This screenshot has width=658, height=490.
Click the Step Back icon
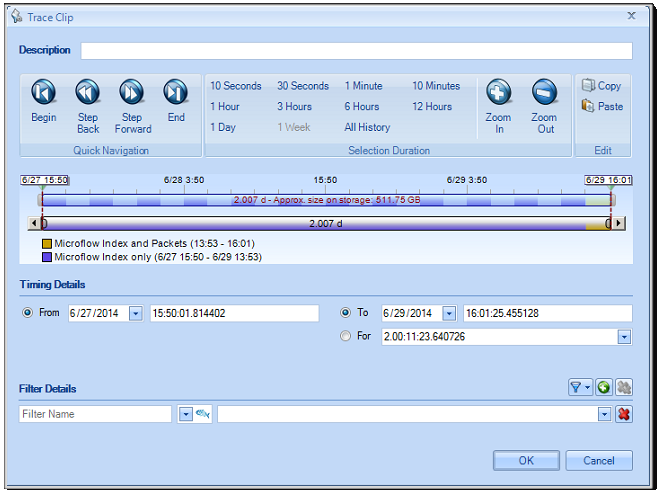pos(88,93)
